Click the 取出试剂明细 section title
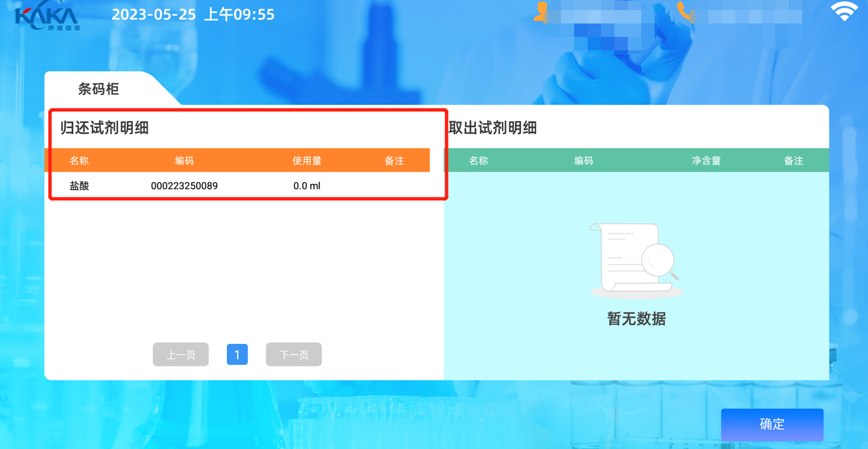 click(493, 128)
